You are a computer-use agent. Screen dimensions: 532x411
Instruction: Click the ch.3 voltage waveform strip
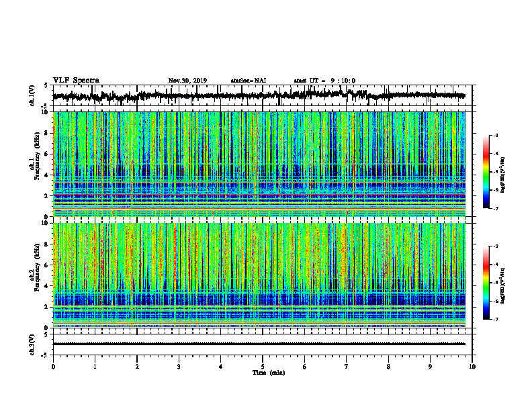point(263,345)
